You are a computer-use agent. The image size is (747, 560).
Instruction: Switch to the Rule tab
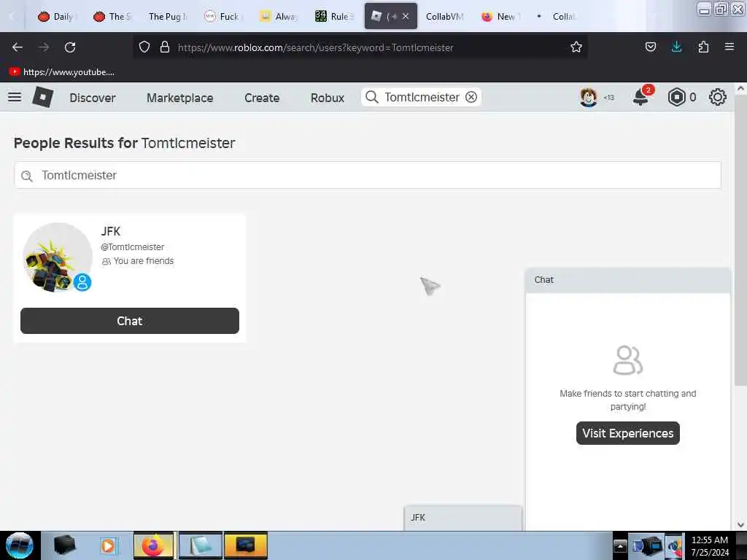tap(334, 17)
